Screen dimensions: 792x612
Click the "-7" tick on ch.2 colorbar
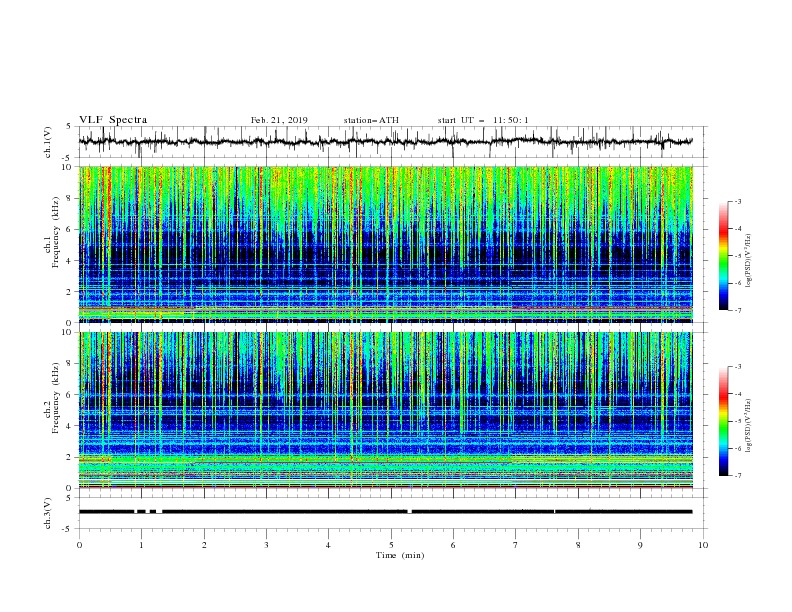pos(737,475)
